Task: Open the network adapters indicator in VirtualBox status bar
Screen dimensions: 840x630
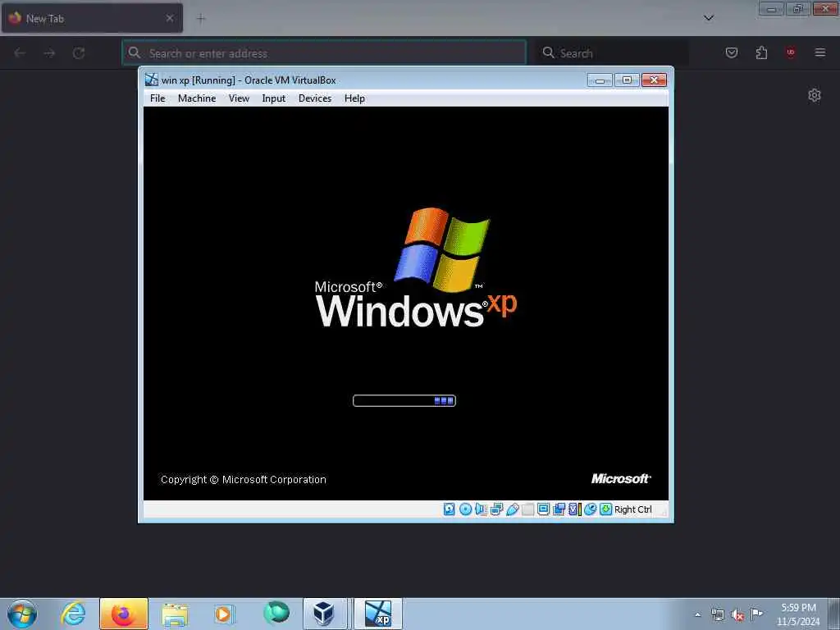Action: (x=496, y=509)
